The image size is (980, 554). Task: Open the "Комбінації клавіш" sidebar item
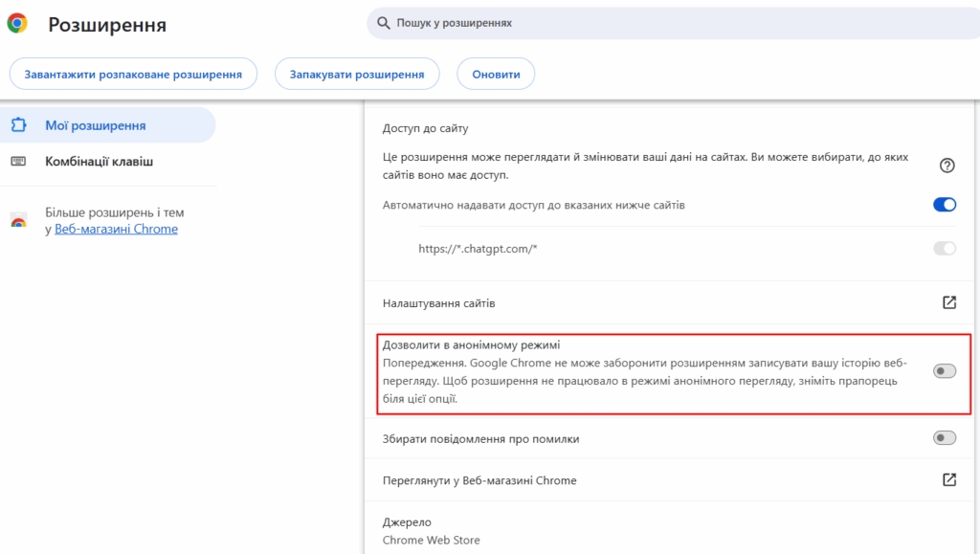pyautogui.click(x=99, y=162)
